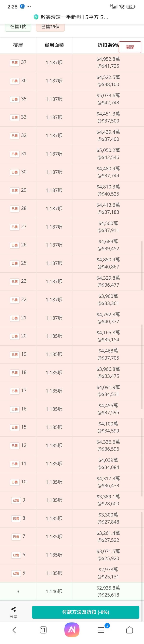Click the 樓層 column header
This screenshot has height=644, width=144.
click(18, 45)
